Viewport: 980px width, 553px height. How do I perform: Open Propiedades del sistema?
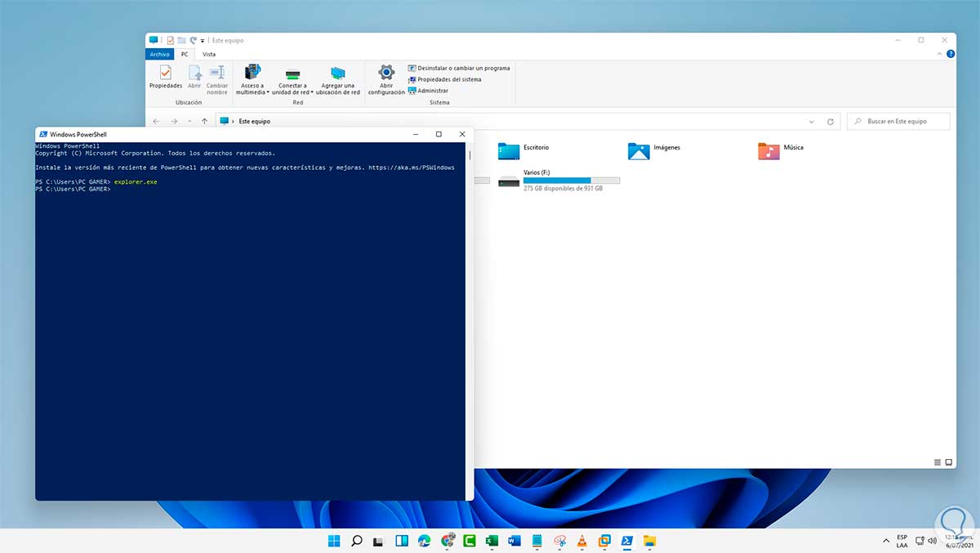[444, 79]
